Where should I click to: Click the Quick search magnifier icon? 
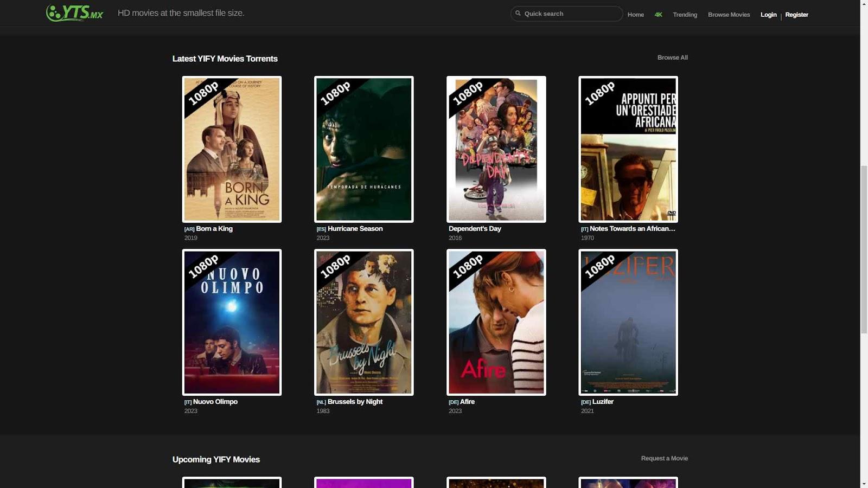518,14
